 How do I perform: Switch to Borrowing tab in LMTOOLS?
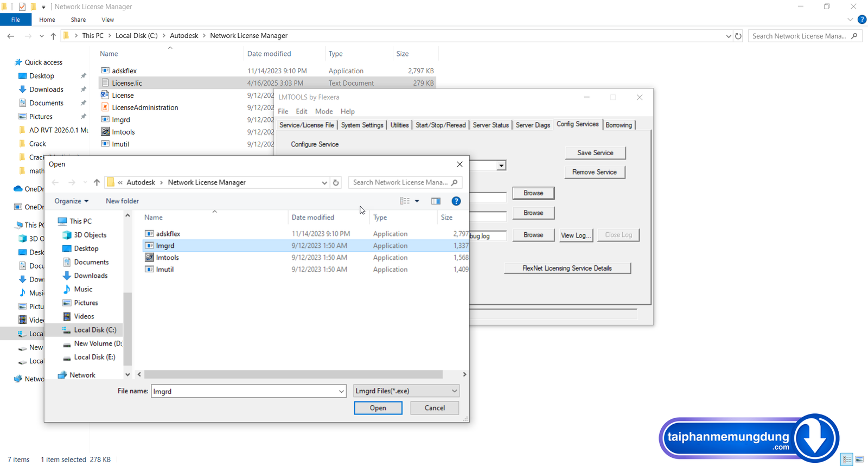coord(619,125)
